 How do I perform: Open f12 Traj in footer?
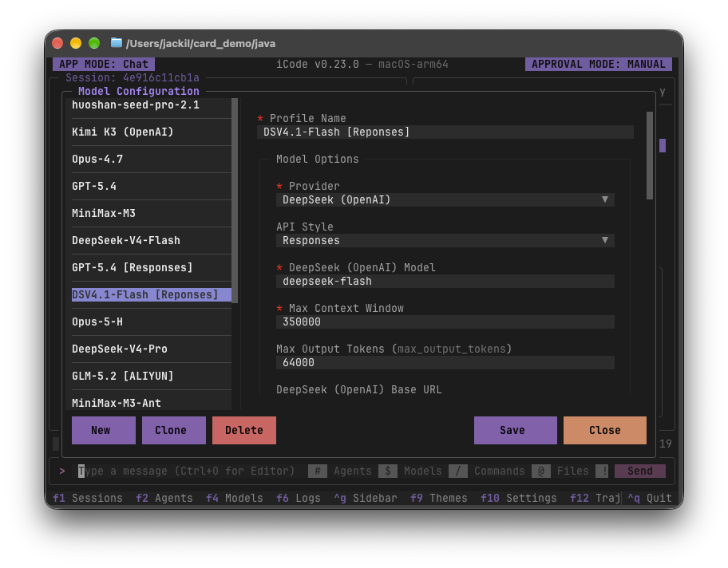(595, 498)
